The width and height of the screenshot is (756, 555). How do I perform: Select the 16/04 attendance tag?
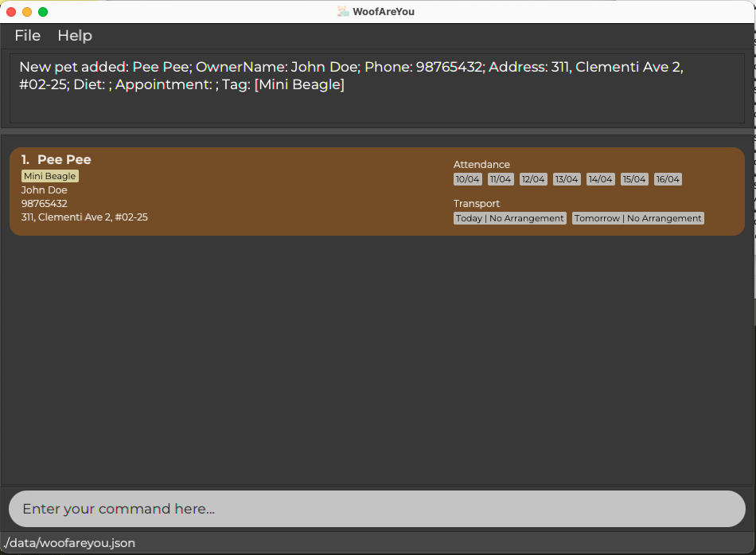pos(668,179)
